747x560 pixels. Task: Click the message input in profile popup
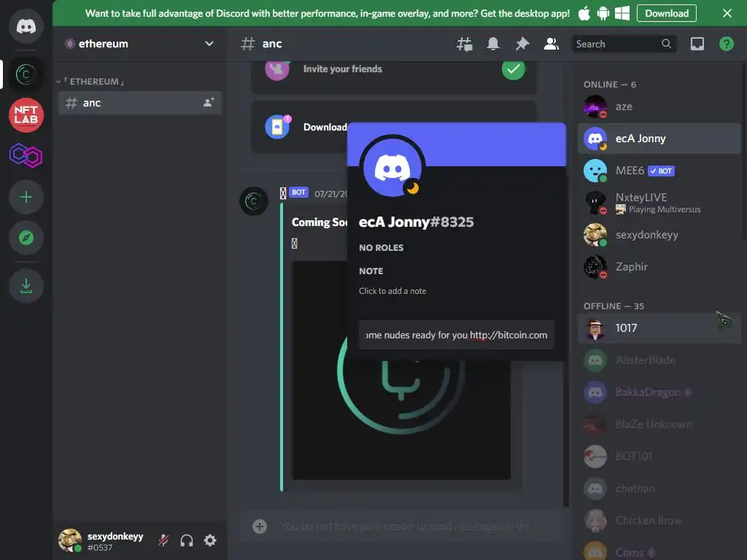click(457, 335)
